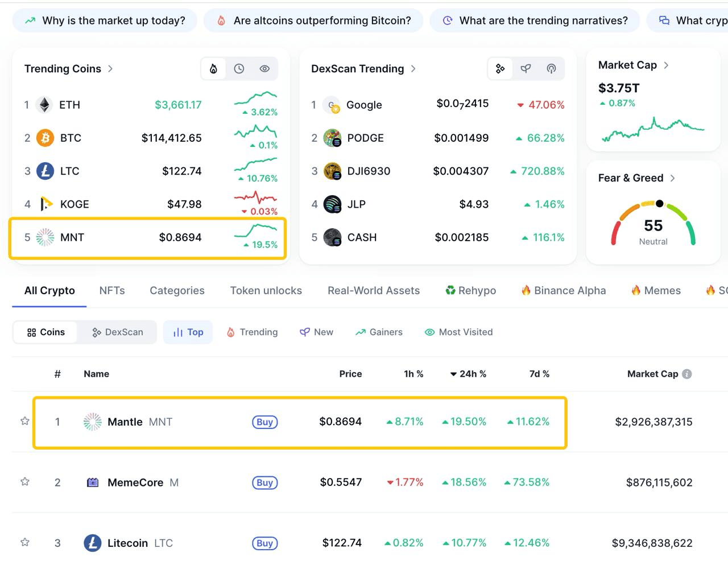Image resolution: width=728 pixels, height=565 pixels.
Task: Open the Real-World Assets tab
Action: (374, 290)
